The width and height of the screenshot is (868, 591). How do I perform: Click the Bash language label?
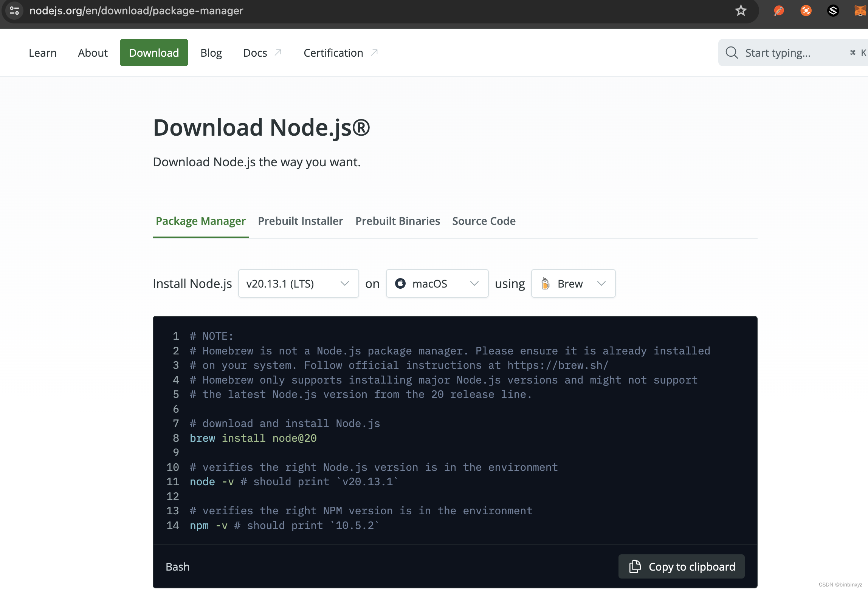point(178,567)
